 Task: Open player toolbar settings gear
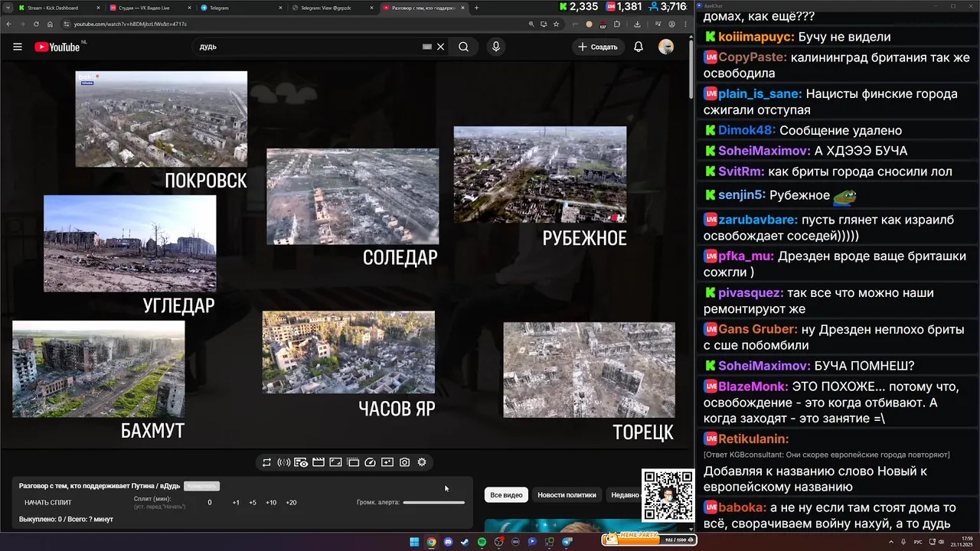click(x=422, y=462)
